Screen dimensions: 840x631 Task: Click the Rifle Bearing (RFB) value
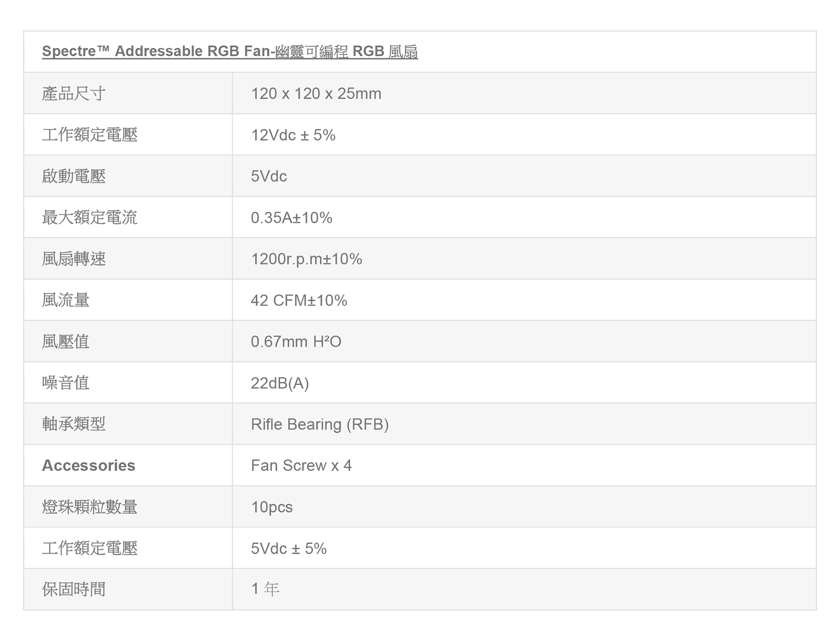[320, 424]
